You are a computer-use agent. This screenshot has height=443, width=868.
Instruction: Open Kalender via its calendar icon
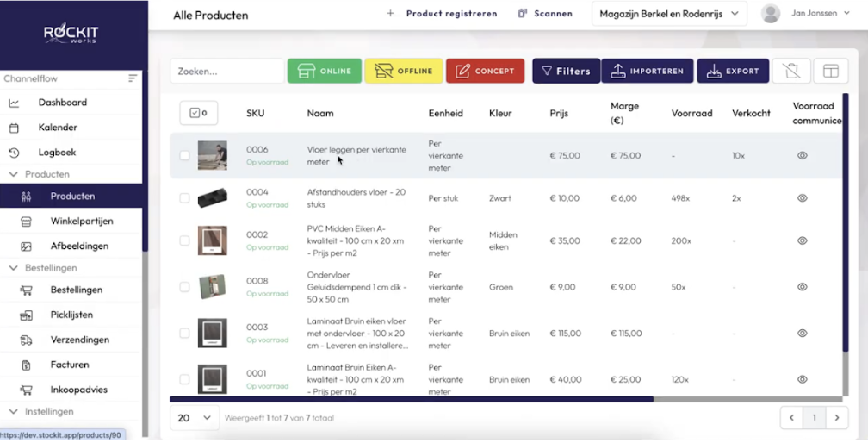click(x=14, y=128)
